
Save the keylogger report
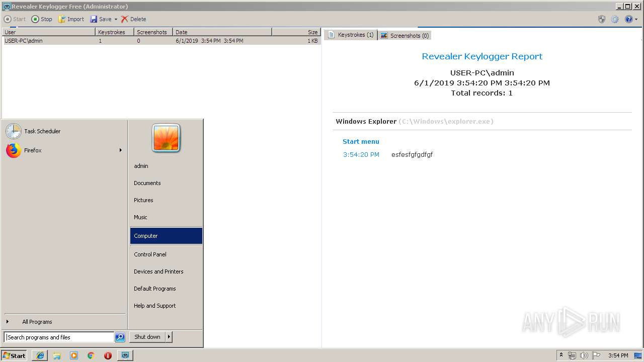(101, 19)
